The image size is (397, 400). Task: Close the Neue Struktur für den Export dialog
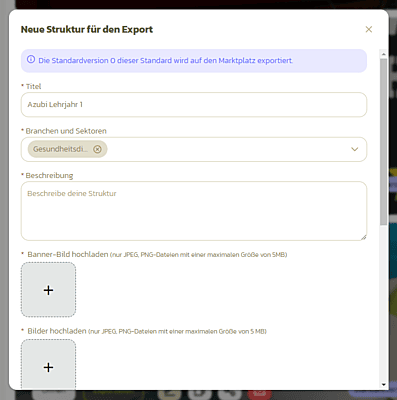click(x=369, y=29)
